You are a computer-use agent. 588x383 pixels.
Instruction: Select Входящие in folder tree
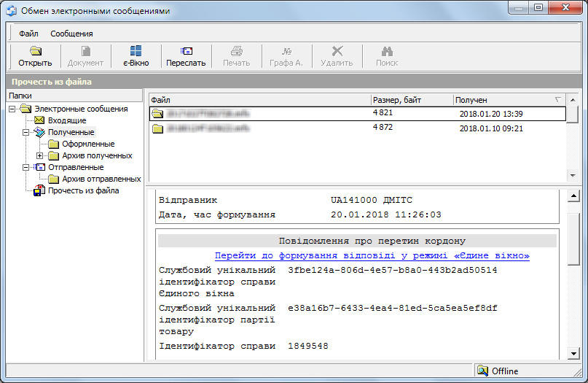(67, 120)
